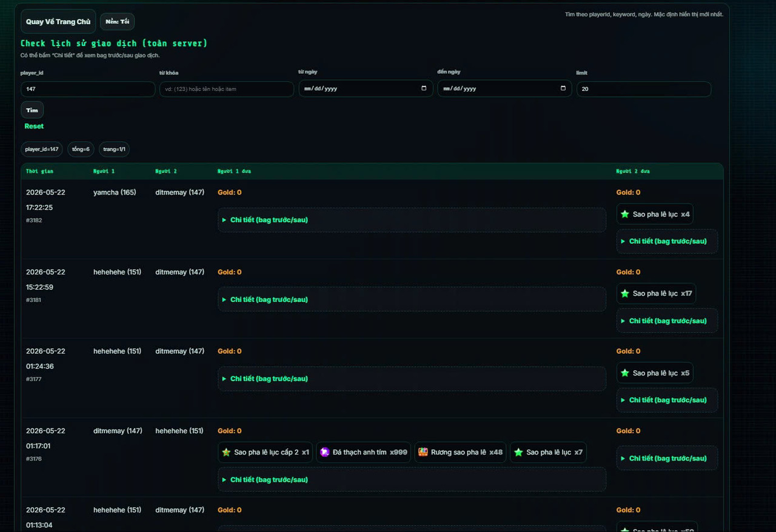The width and height of the screenshot is (776, 532).
Task: Open the calendar icon in từ ngày
Action: click(424, 88)
